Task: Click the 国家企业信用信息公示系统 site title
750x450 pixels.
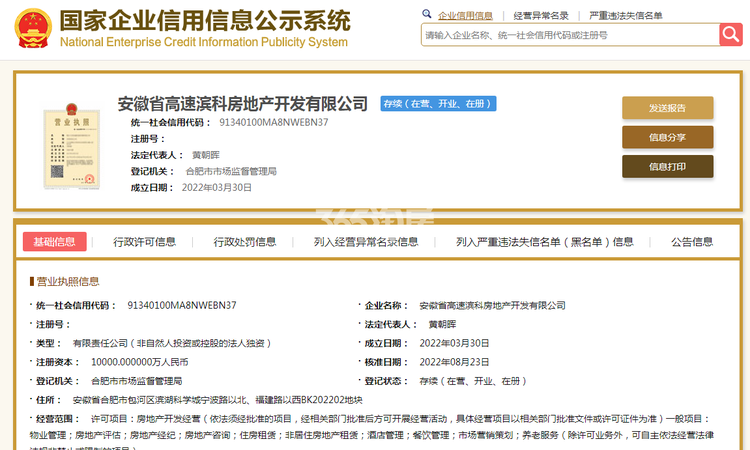Action: (x=205, y=21)
